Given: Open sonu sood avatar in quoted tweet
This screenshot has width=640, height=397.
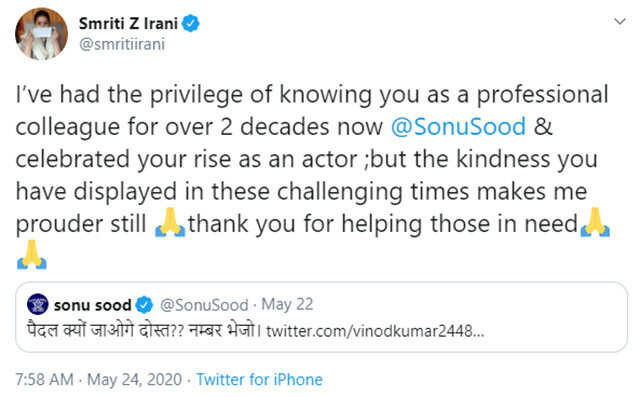Looking at the screenshot, I should (x=38, y=304).
